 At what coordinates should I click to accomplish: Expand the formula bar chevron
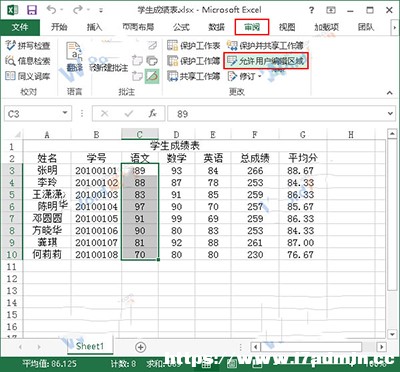[390, 114]
